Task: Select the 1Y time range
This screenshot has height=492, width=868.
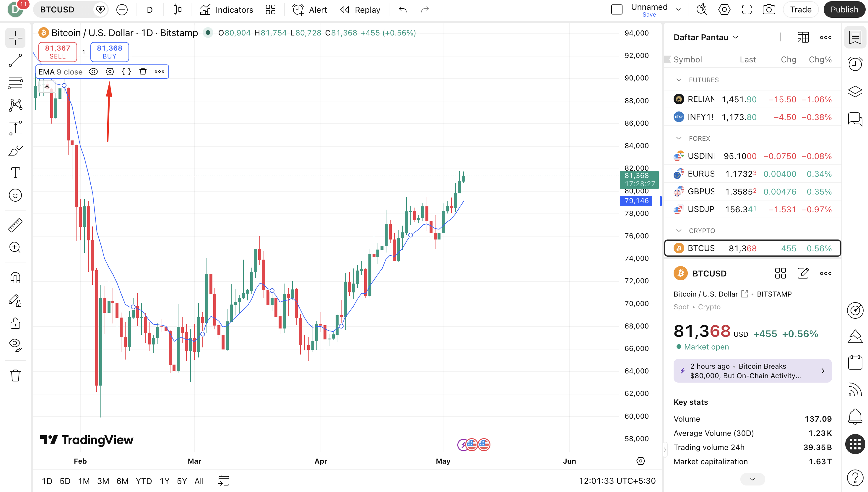Action: point(165,481)
